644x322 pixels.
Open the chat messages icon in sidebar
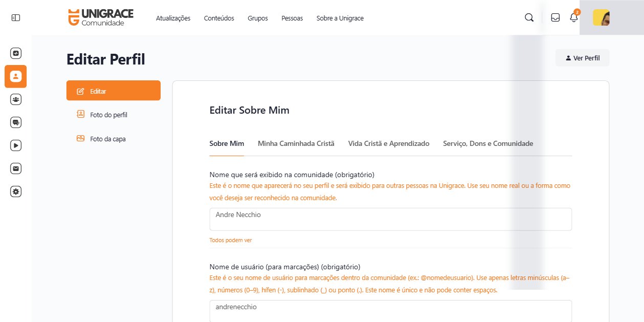click(15, 122)
